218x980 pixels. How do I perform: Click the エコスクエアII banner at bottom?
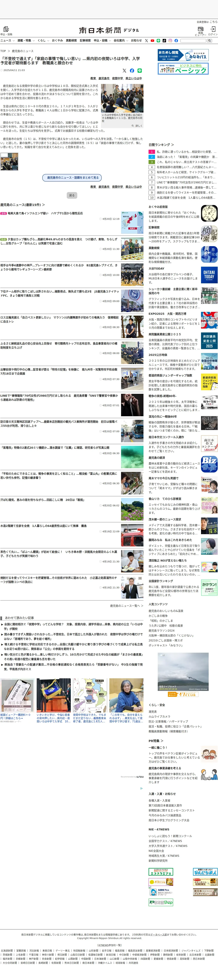161,872
